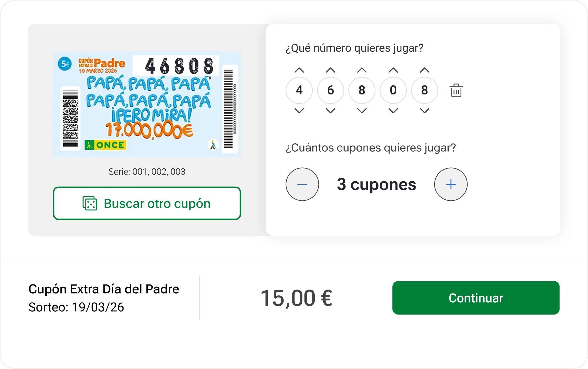Decrease the third digit with down arrow
Viewport: 588px width, 369px height.
click(x=362, y=111)
